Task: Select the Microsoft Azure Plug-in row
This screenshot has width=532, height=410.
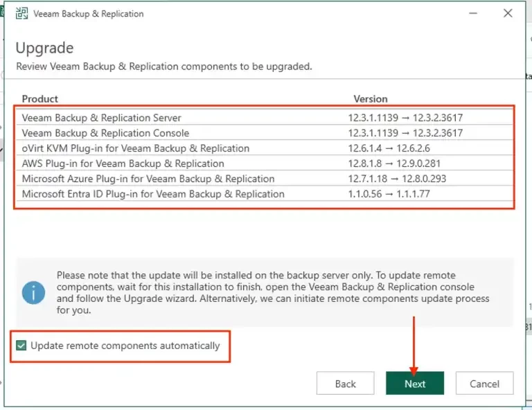Action: [x=265, y=179]
